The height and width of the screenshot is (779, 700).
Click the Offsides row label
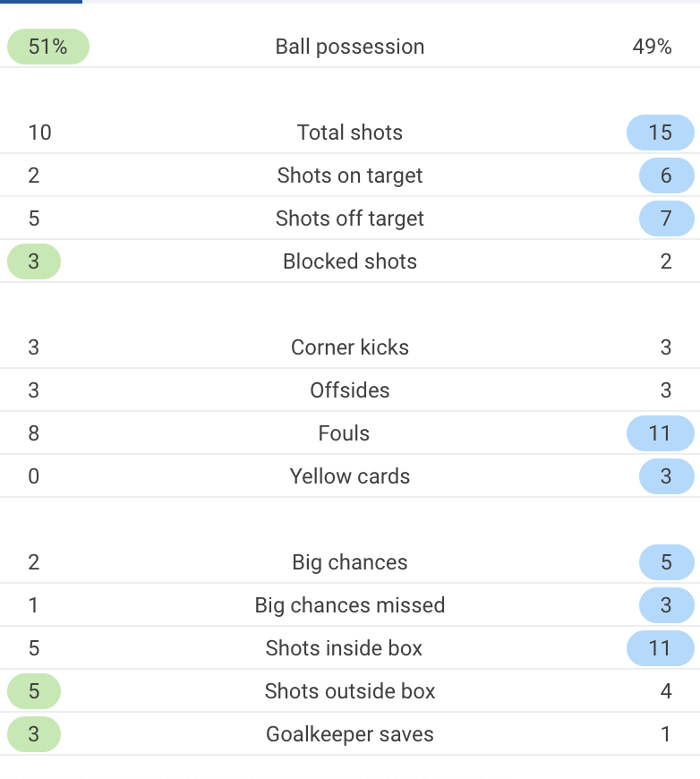(350, 390)
